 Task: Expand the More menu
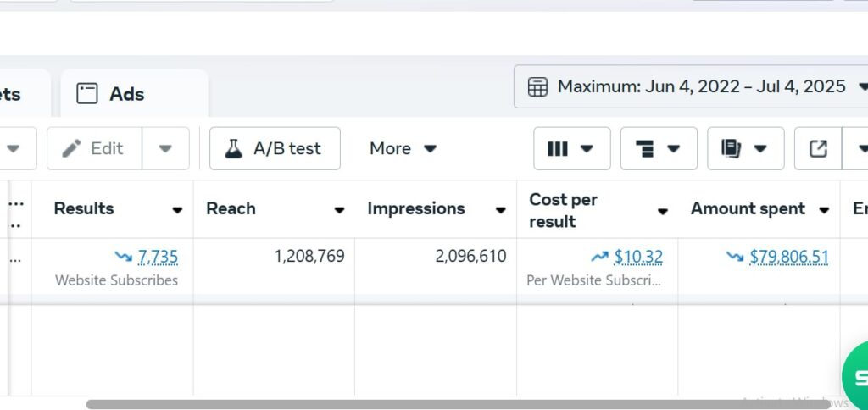pyautogui.click(x=403, y=149)
